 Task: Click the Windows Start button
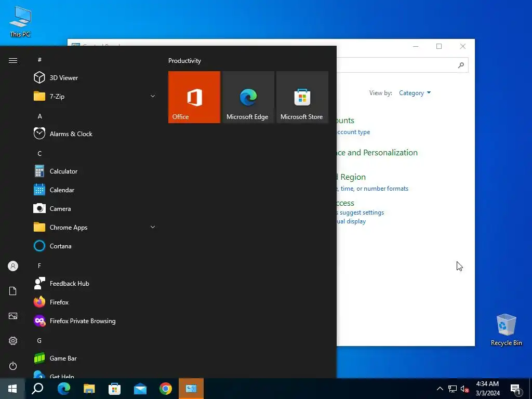coord(12,389)
